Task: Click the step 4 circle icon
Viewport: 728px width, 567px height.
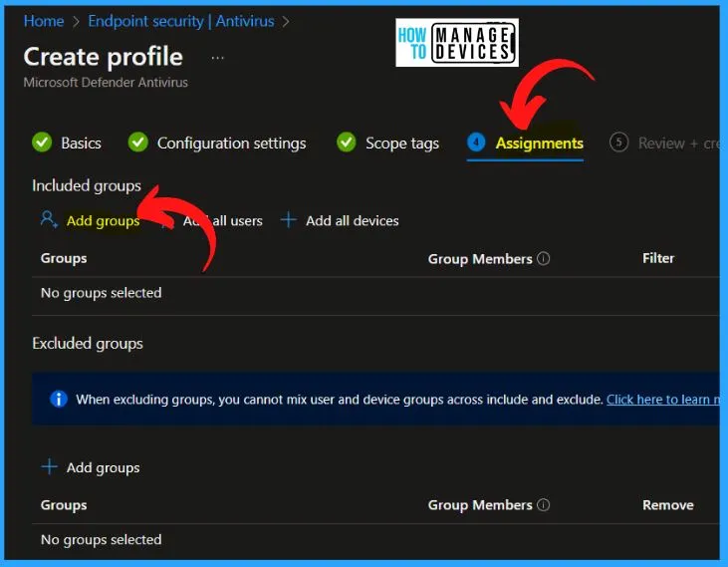Action: (476, 142)
